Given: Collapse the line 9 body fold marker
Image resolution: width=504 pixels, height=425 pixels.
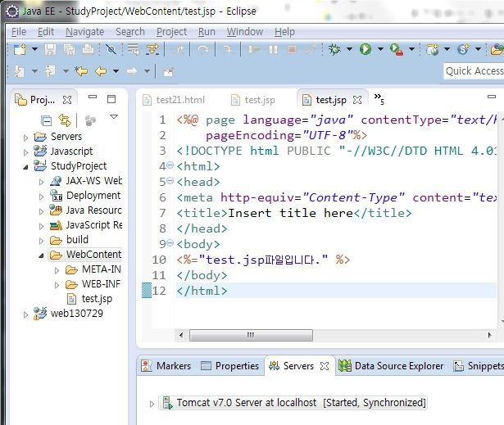Looking at the screenshot, I should pyautogui.click(x=170, y=243).
